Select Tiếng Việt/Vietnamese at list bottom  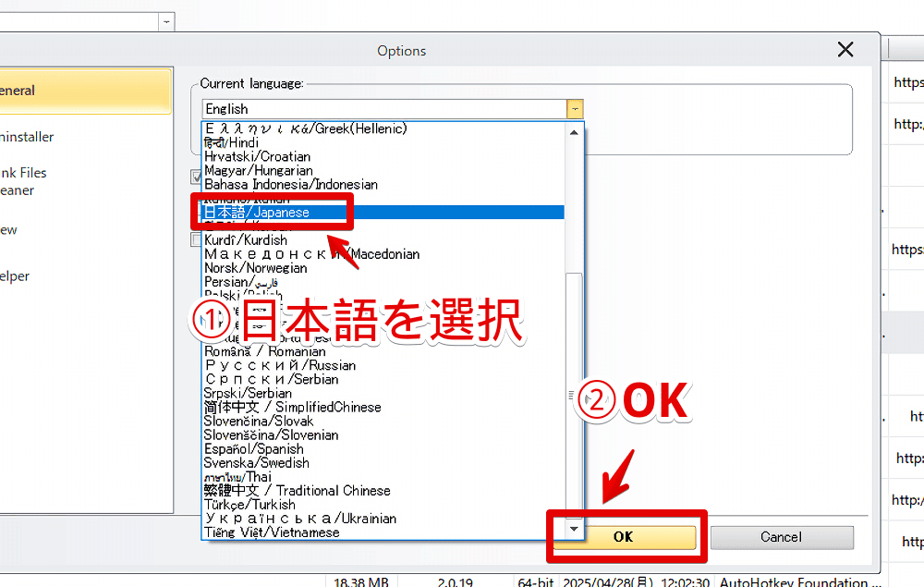(x=261, y=532)
